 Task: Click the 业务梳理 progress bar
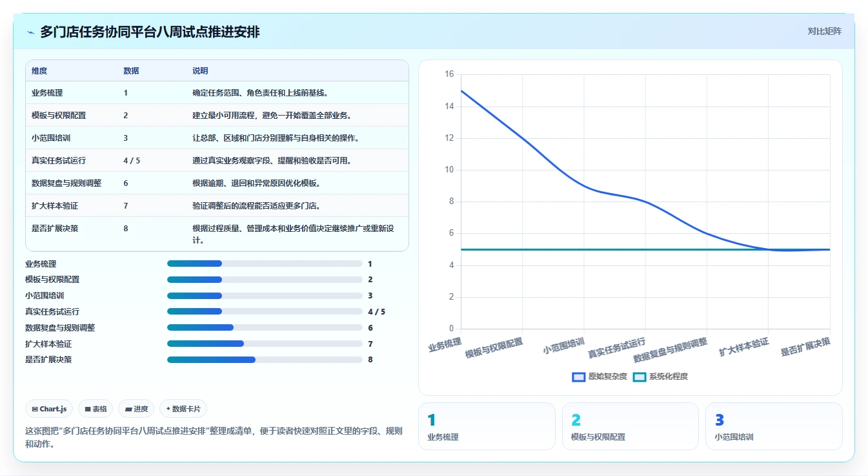pyautogui.click(x=265, y=264)
